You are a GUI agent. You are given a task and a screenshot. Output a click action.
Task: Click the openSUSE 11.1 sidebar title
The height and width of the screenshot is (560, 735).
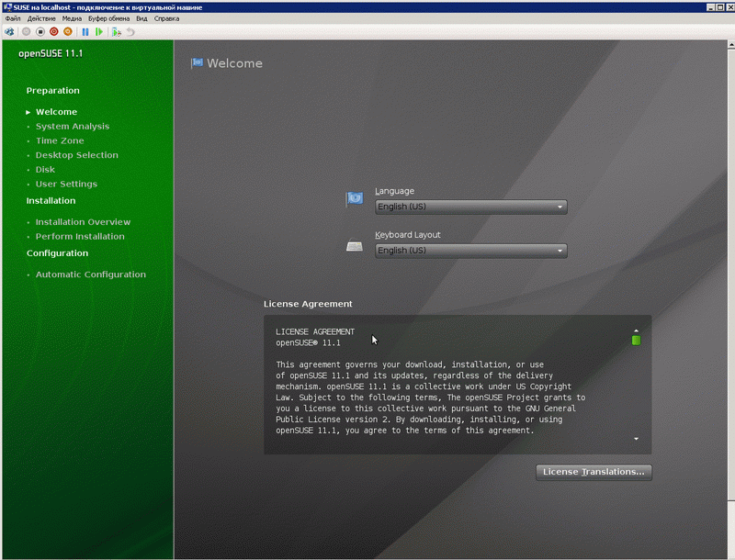click(51, 53)
